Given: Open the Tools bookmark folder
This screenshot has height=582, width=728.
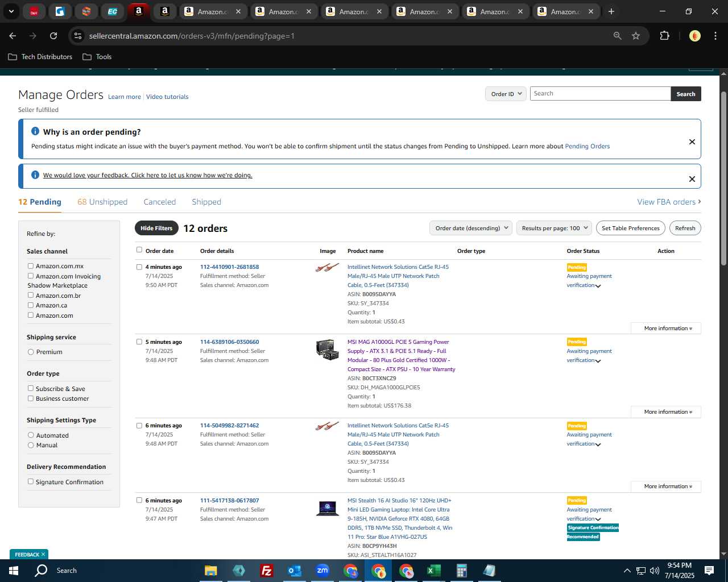Looking at the screenshot, I should click(x=97, y=57).
